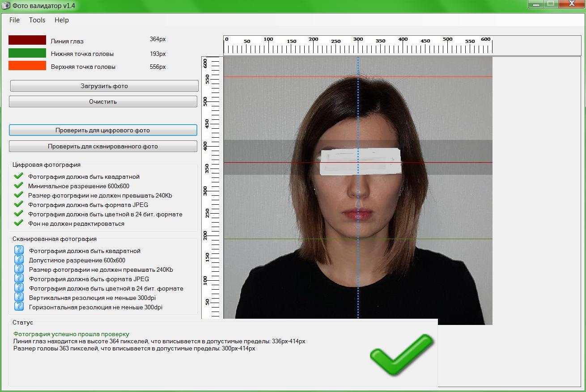Click the dark red Линия глаз swatch

27,40
